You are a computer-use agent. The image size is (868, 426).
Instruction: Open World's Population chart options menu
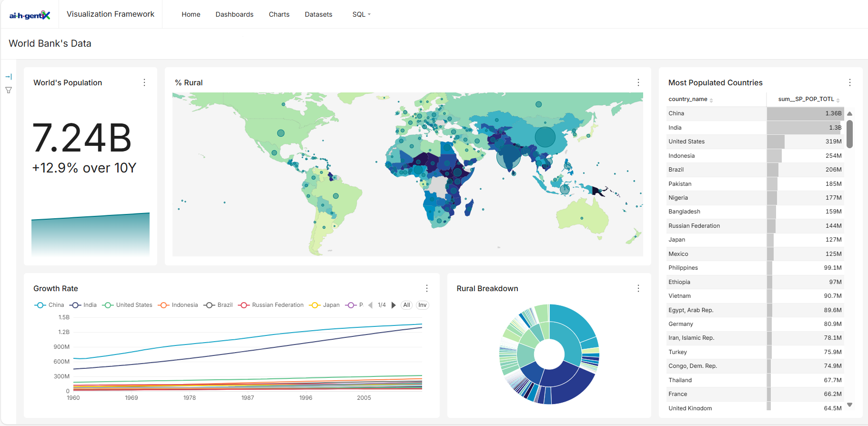(144, 82)
